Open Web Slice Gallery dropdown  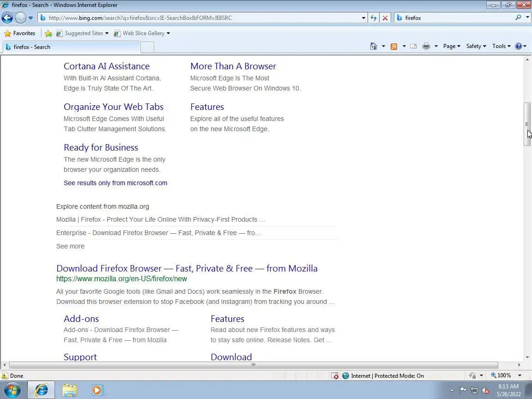(x=142, y=33)
